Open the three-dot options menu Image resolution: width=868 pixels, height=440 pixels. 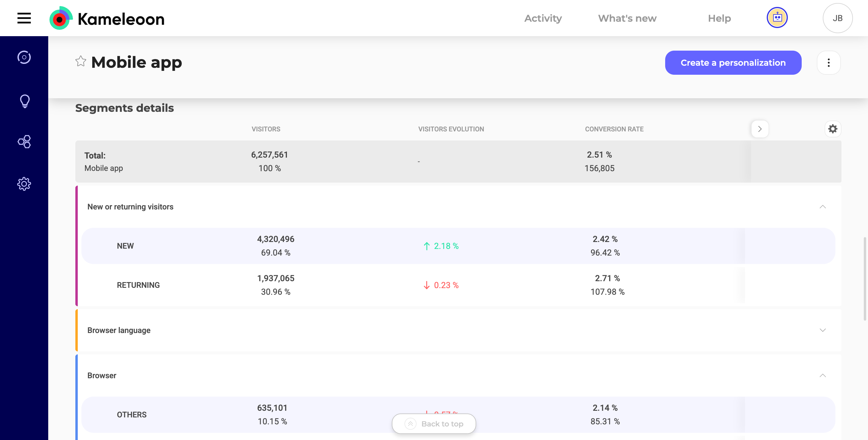[829, 63]
